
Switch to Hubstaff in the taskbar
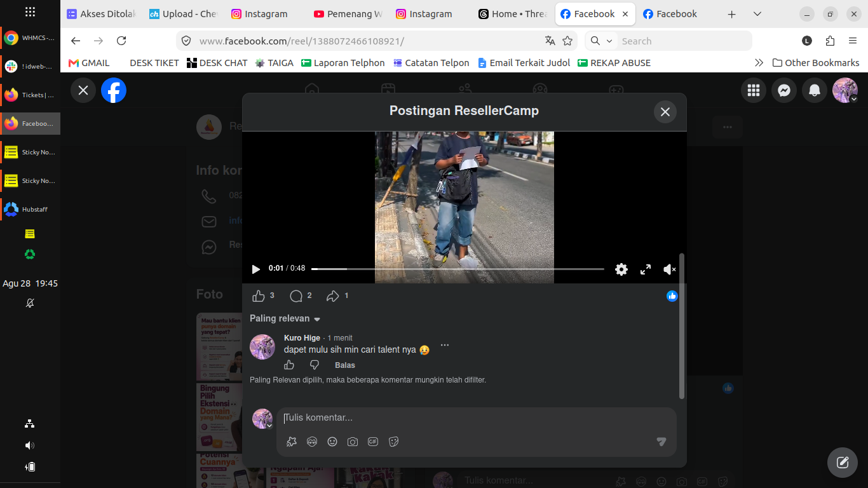(x=30, y=209)
